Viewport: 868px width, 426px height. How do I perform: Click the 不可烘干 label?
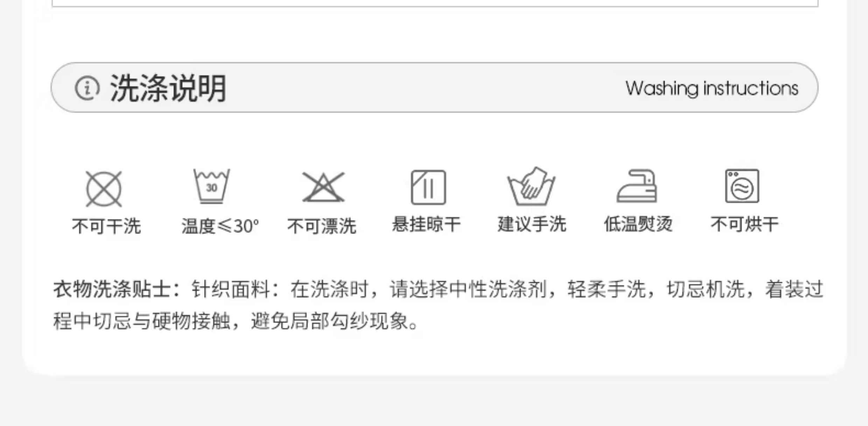pyautogui.click(x=745, y=224)
